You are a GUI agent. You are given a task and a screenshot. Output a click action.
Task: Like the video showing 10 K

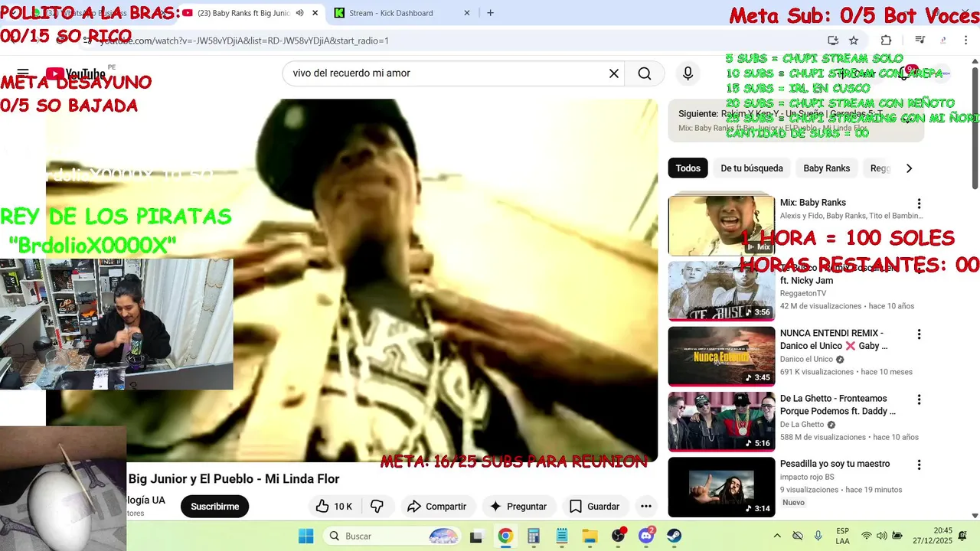[333, 507]
